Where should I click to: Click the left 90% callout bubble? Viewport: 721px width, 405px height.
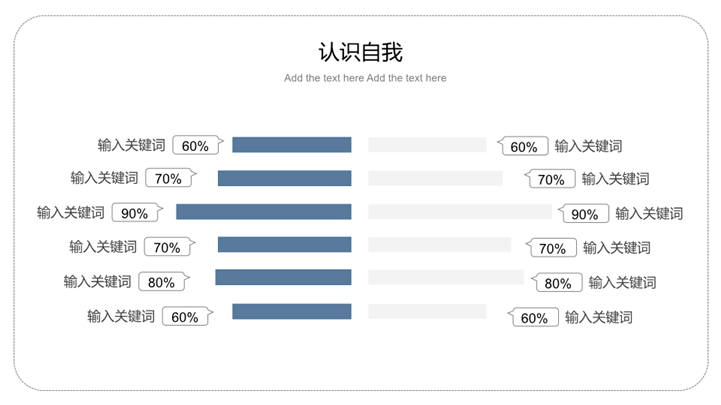134,213
